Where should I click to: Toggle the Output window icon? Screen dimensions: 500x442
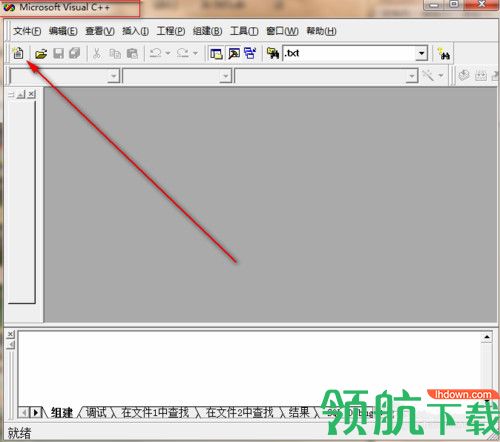click(234, 53)
